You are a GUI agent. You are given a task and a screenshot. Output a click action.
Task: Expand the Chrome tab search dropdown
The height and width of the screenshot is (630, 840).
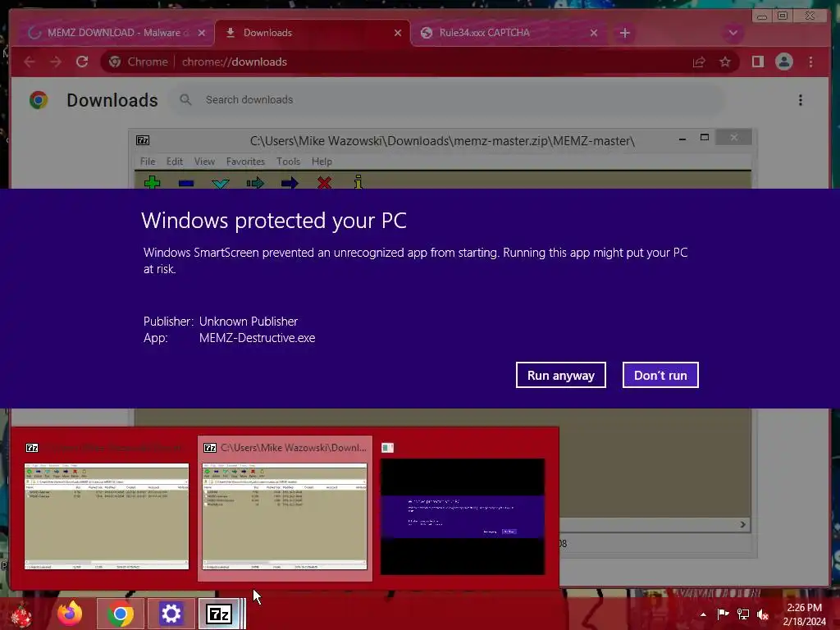[733, 33]
